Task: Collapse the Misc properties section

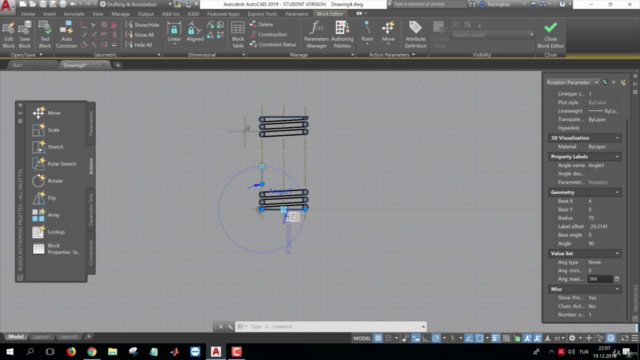Action: 617,289
